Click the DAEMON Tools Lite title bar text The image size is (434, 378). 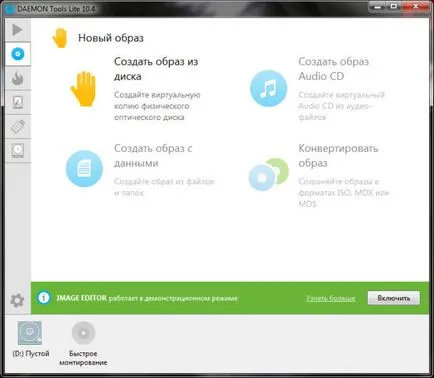coord(56,9)
